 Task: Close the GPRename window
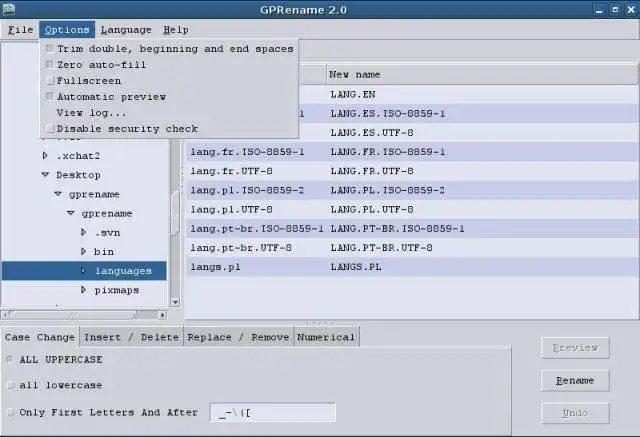(x=631, y=10)
